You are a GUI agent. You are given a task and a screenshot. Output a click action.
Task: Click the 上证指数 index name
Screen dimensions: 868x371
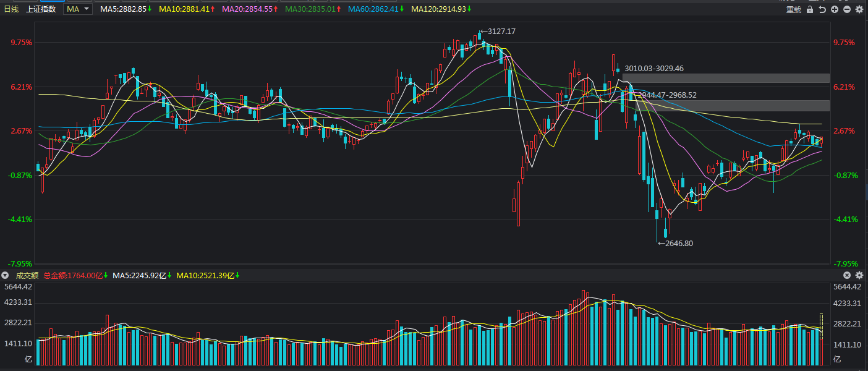coord(41,9)
